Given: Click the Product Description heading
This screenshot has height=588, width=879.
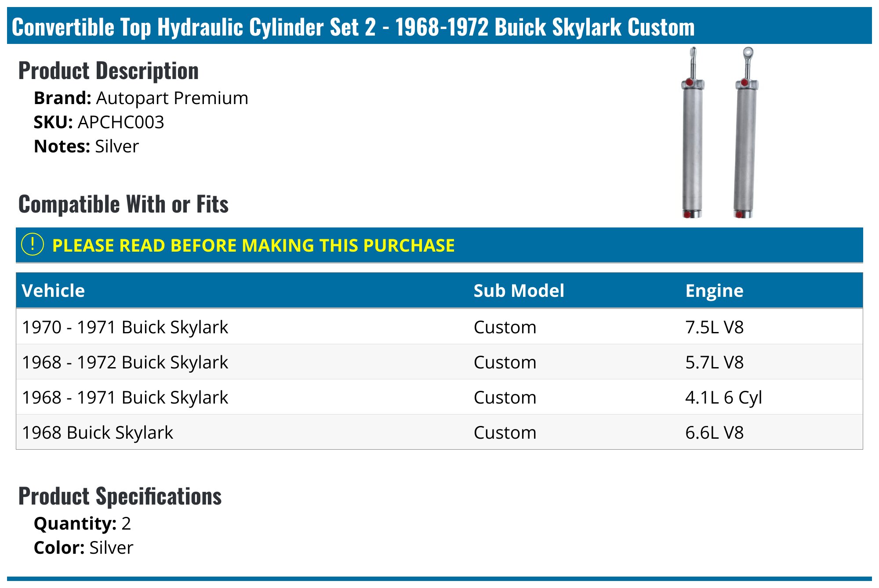Looking at the screenshot, I should [x=109, y=71].
